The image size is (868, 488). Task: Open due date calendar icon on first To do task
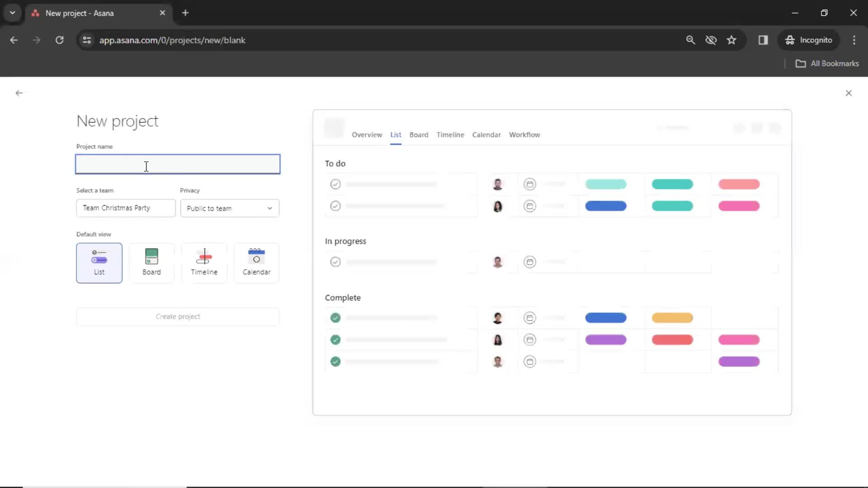(x=530, y=184)
